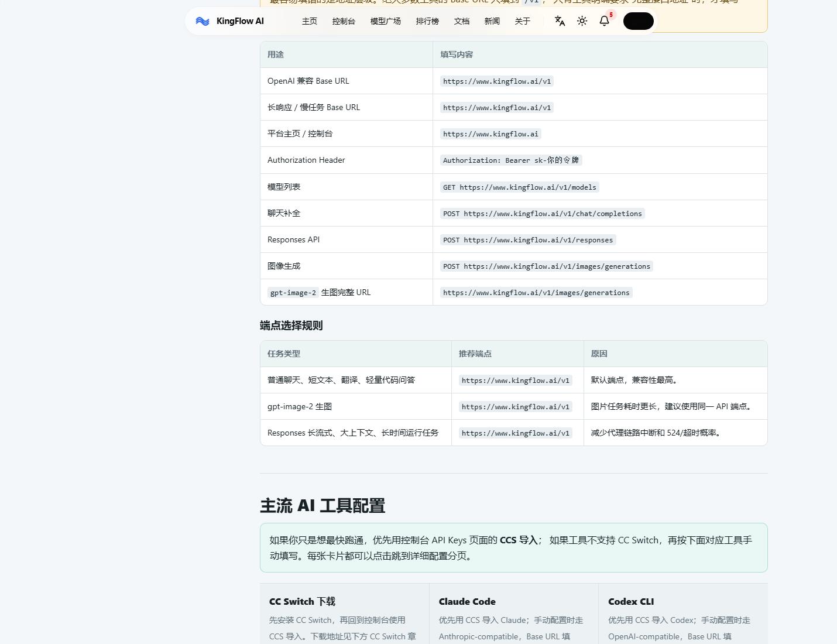Click the Authorization: Bearer sk- code
837x644 pixels.
pyautogui.click(x=511, y=160)
